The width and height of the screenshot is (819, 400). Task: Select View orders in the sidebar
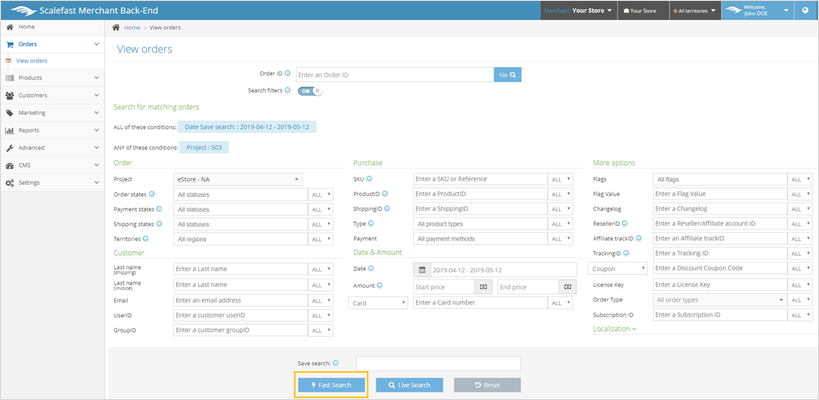[x=32, y=61]
